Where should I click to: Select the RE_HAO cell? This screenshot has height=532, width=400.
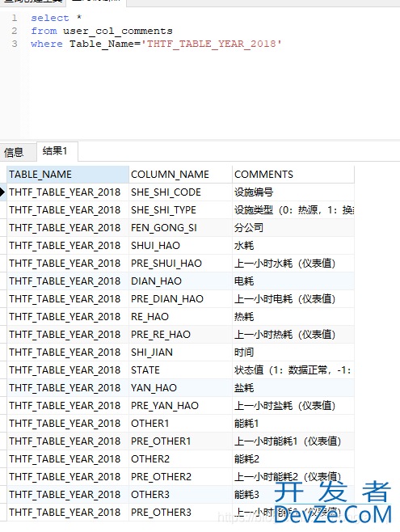click(x=180, y=317)
